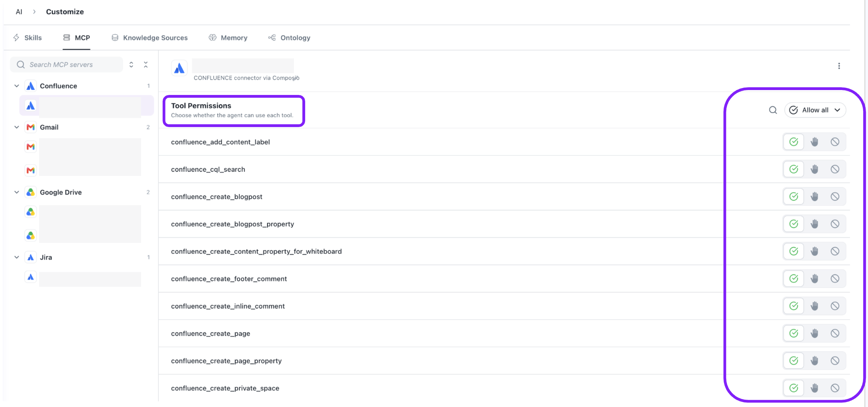Click the collapse all servers icon
868x407 pixels.
146,65
